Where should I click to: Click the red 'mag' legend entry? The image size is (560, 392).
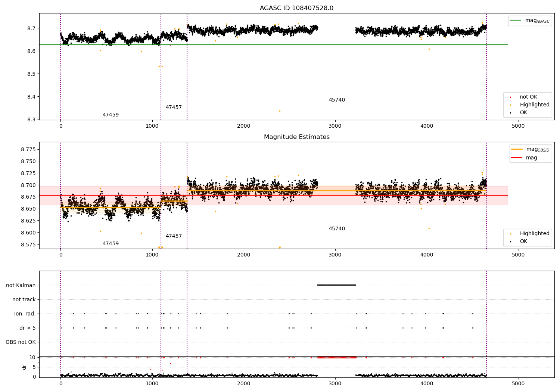click(x=524, y=158)
